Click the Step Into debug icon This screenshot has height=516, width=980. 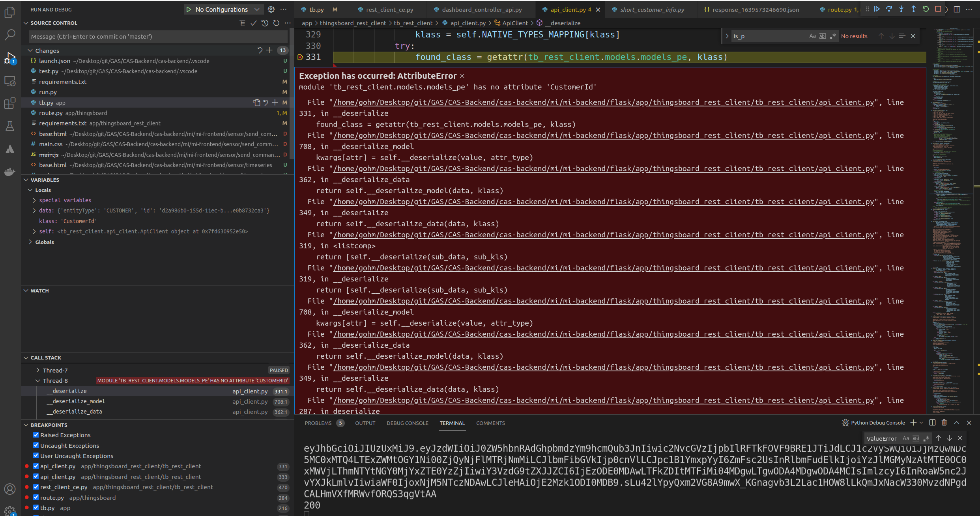pyautogui.click(x=901, y=9)
